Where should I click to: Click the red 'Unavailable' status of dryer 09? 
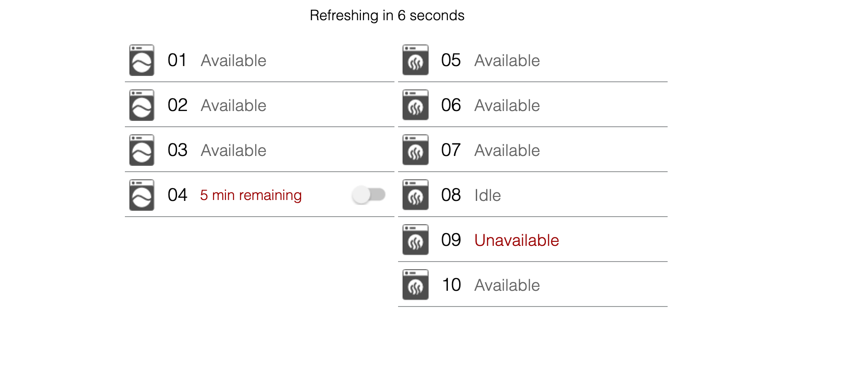(x=516, y=240)
